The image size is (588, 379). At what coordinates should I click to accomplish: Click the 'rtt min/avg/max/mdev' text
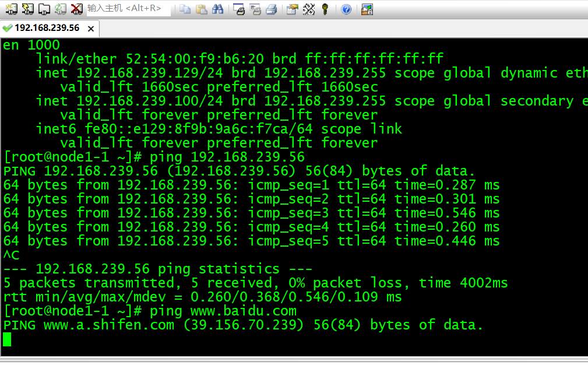pos(84,297)
